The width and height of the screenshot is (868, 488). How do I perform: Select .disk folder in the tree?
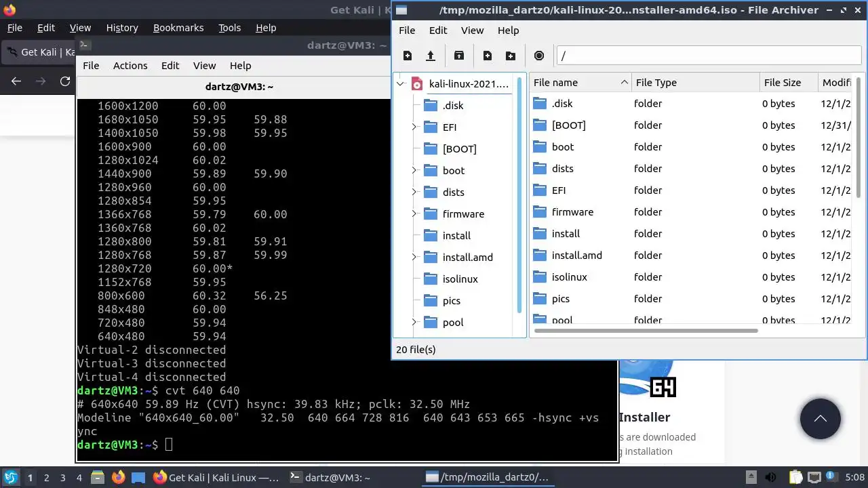coord(453,105)
